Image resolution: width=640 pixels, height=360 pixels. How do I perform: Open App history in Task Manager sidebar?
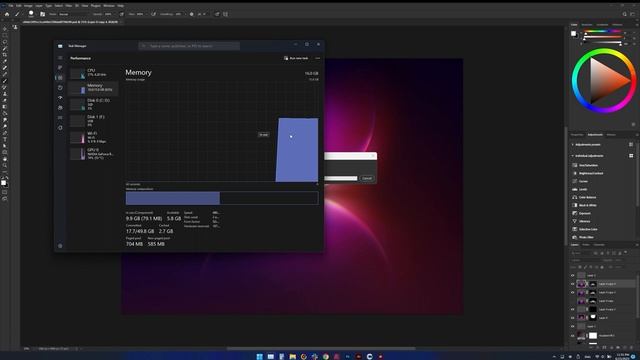(60, 87)
